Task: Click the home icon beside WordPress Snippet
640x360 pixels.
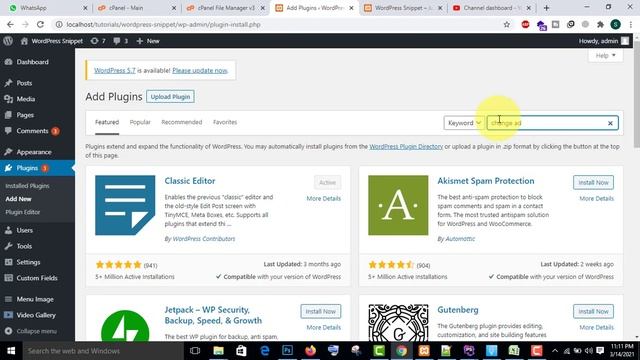Action: 24,41
